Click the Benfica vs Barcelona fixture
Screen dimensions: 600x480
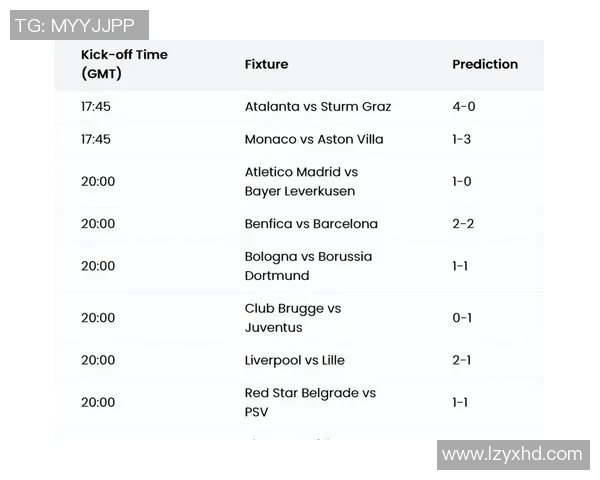point(311,224)
